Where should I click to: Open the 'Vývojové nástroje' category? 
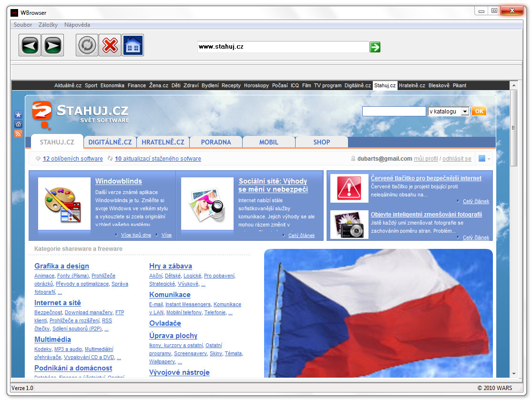click(x=179, y=372)
